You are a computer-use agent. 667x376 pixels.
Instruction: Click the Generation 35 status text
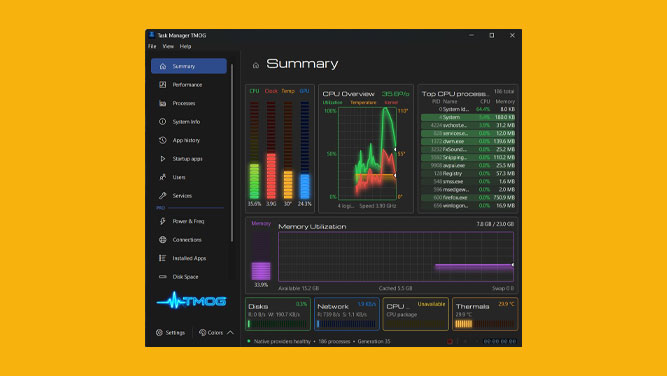click(x=374, y=342)
